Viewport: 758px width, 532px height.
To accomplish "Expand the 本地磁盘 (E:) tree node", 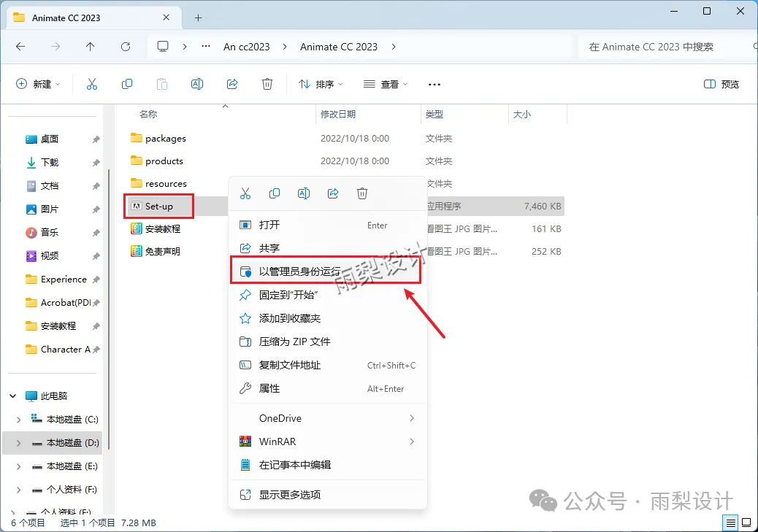I will [x=18, y=466].
